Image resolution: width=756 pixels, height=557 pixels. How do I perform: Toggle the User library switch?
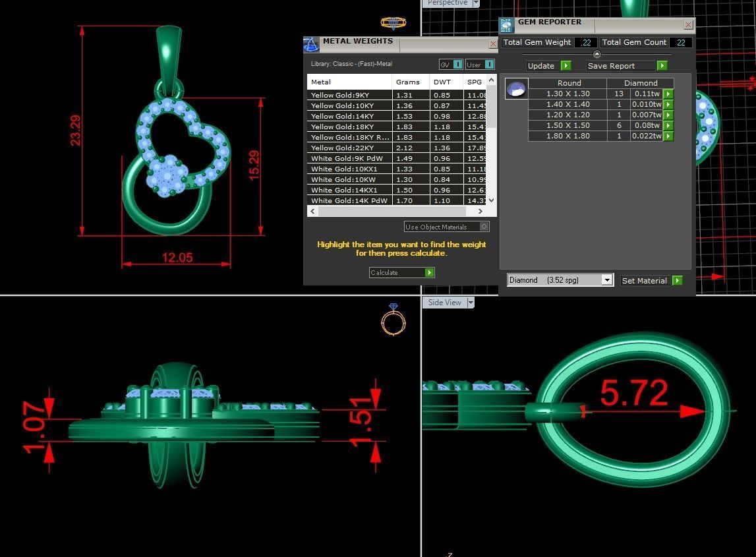tap(480, 64)
